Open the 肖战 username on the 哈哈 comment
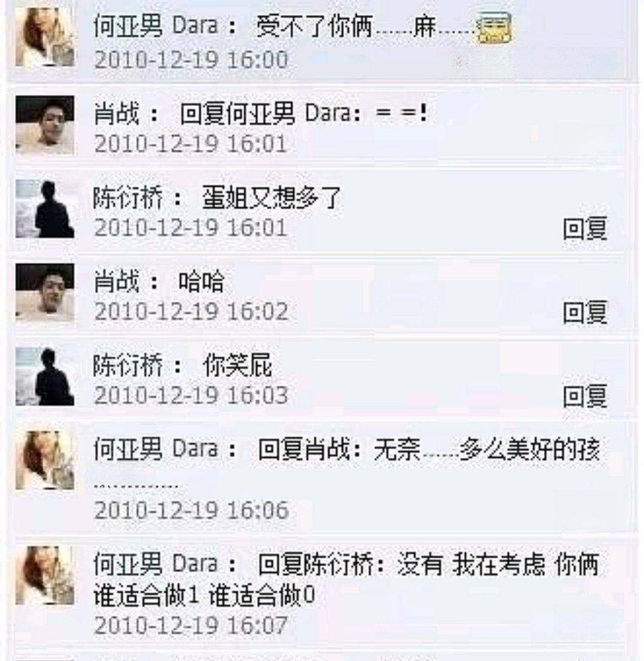This screenshot has width=644, height=661. pos(116,281)
